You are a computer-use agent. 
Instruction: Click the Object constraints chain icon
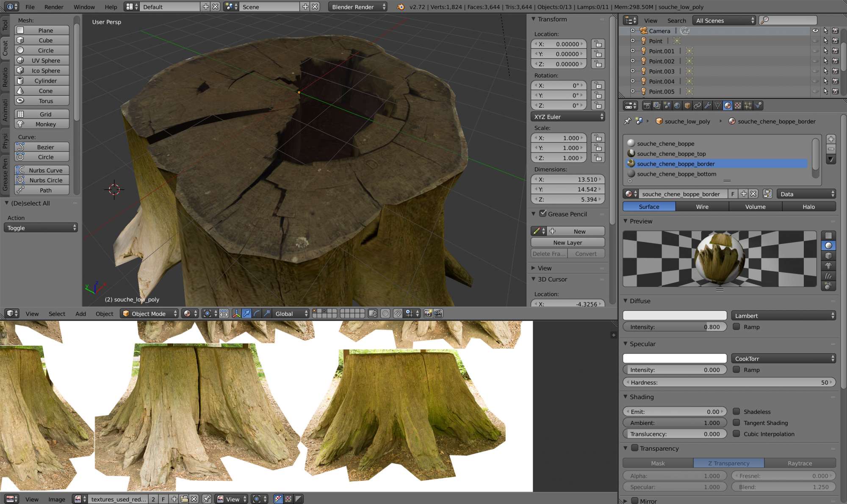[698, 105]
